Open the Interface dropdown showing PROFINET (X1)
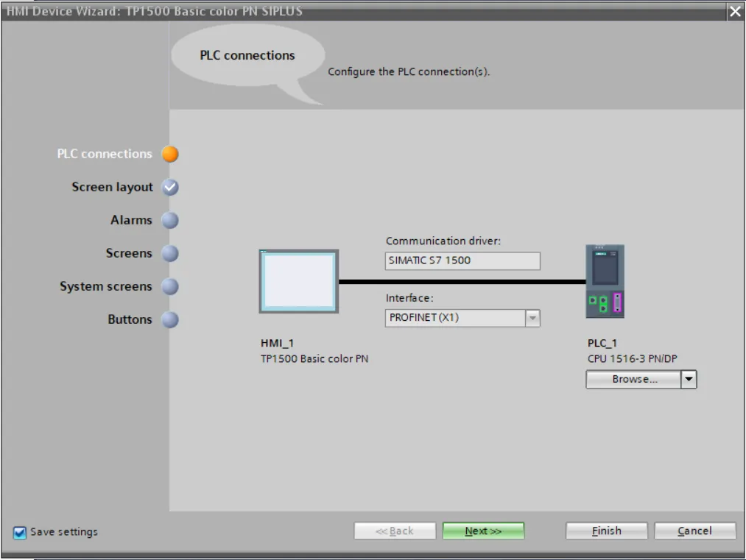The width and height of the screenshot is (746, 560). tap(532, 318)
